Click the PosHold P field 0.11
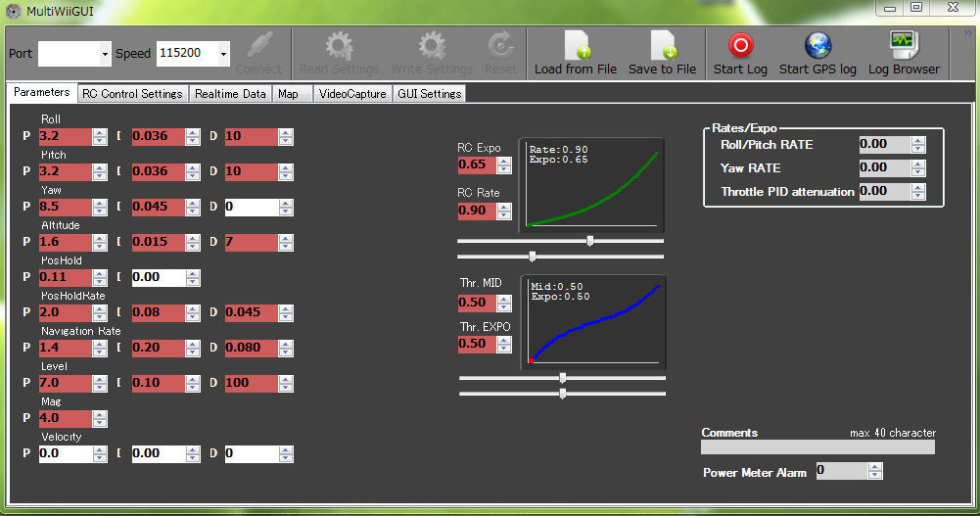980x516 pixels. tap(65, 277)
